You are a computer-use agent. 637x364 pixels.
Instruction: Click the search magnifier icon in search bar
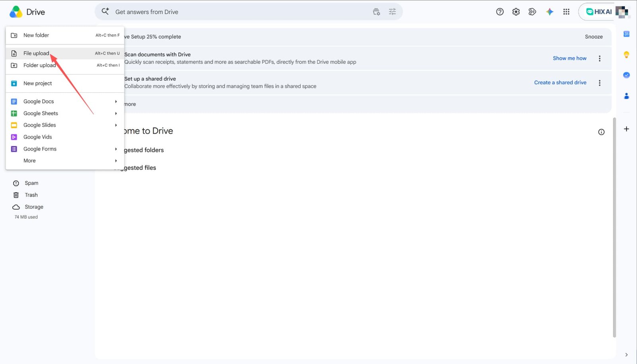(x=105, y=12)
